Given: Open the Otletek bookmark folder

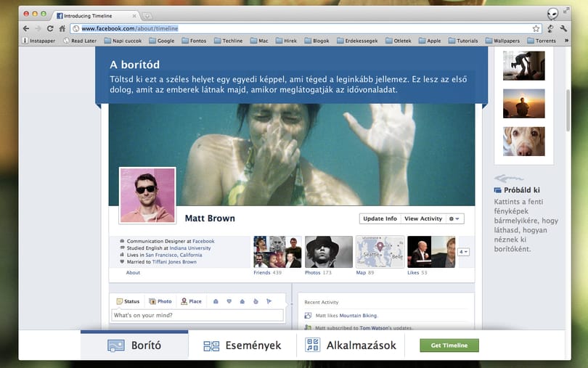Looking at the screenshot, I should click(x=399, y=41).
